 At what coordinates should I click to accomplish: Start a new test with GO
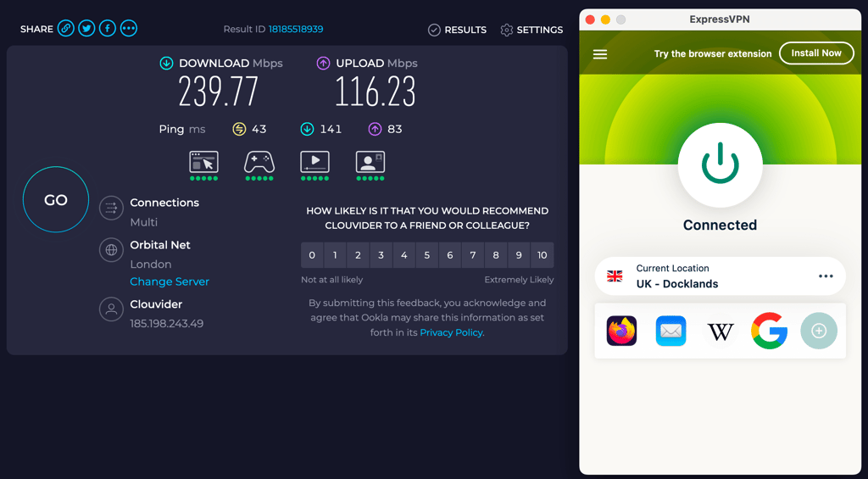tap(56, 199)
